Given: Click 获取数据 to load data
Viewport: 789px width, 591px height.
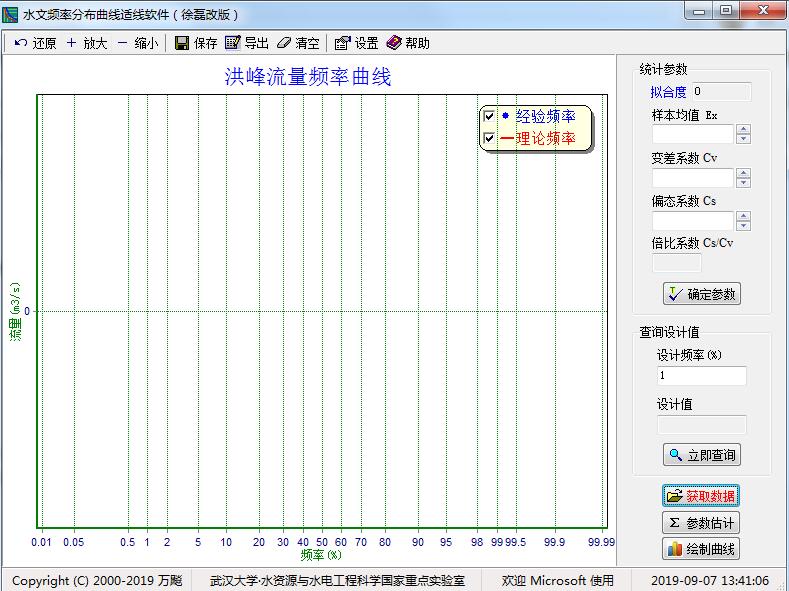Looking at the screenshot, I should (701, 496).
